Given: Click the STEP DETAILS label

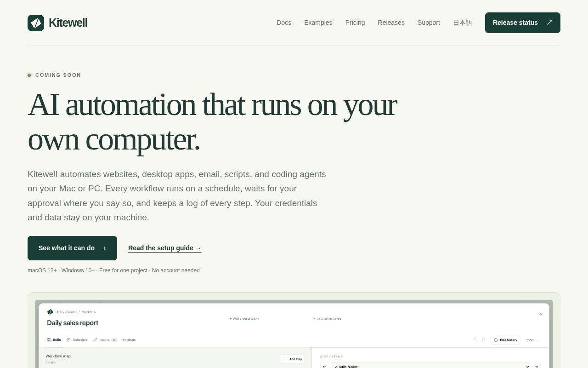Looking at the screenshot, I should coord(332,356).
